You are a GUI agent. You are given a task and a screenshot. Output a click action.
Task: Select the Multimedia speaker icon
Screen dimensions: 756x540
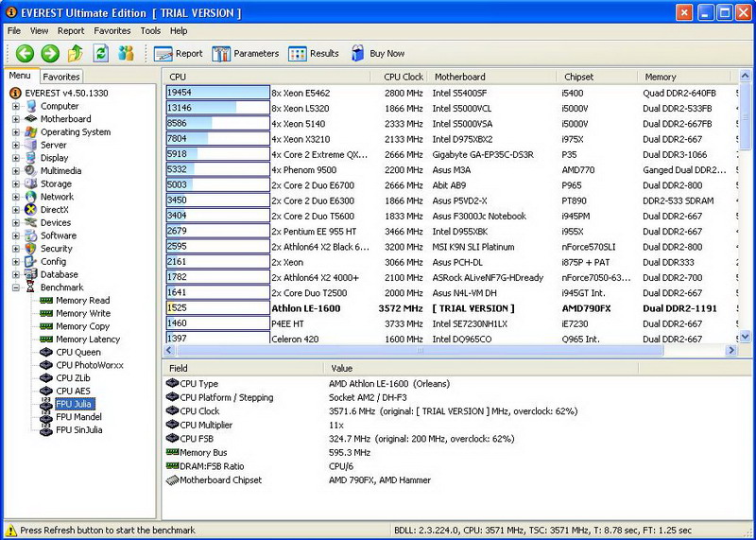pos(31,170)
